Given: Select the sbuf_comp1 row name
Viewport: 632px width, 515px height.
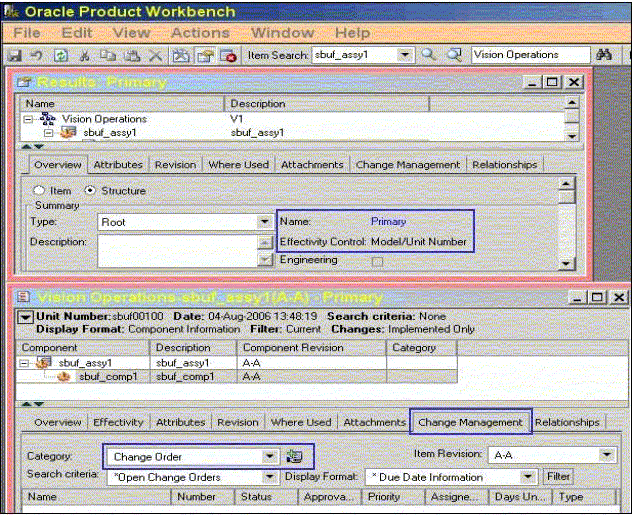Looking at the screenshot, I should click(x=108, y=377).
